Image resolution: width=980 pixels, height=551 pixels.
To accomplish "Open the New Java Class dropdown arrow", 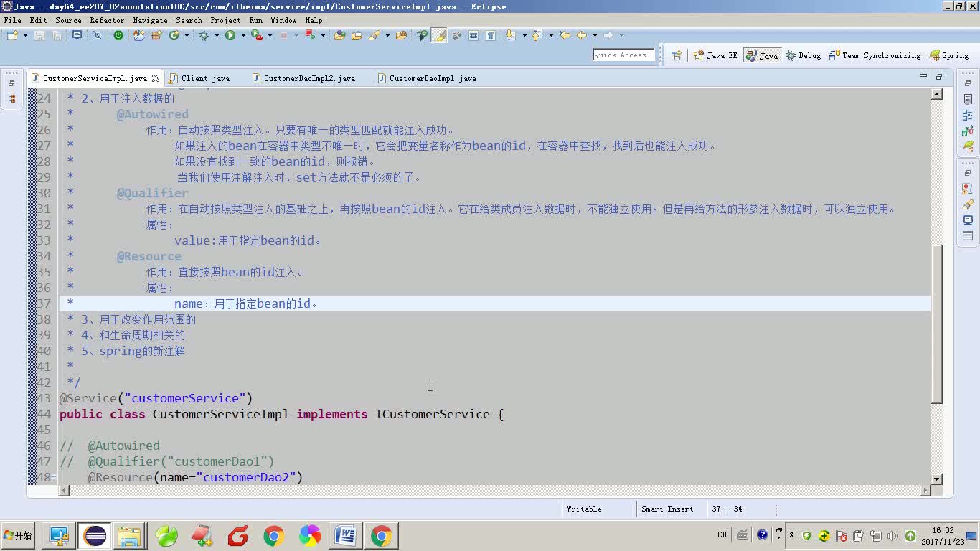I will (185, 35).
